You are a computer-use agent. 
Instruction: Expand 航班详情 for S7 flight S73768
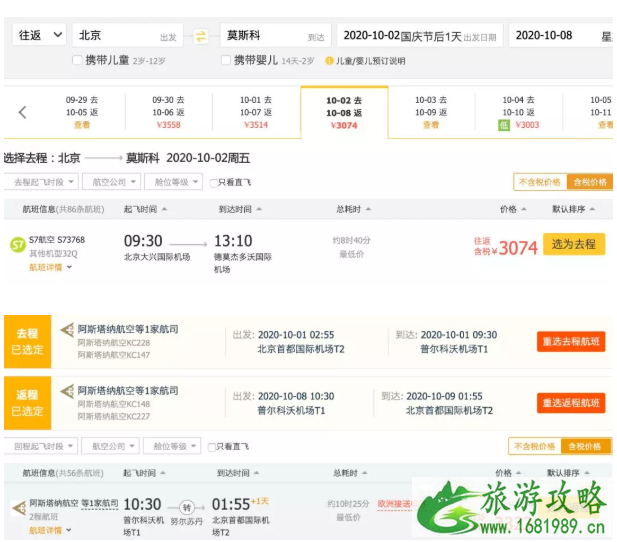[x=50, y=267]
